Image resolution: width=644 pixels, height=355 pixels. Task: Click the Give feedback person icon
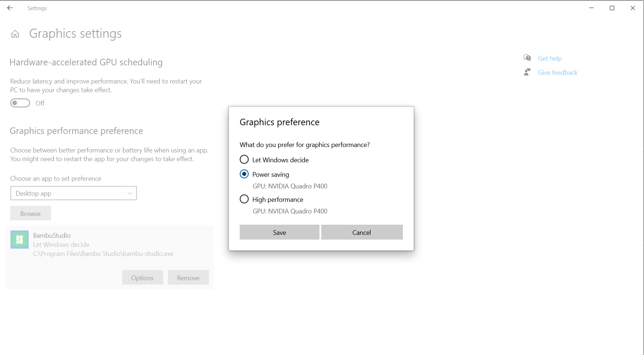tap(527, 72)
